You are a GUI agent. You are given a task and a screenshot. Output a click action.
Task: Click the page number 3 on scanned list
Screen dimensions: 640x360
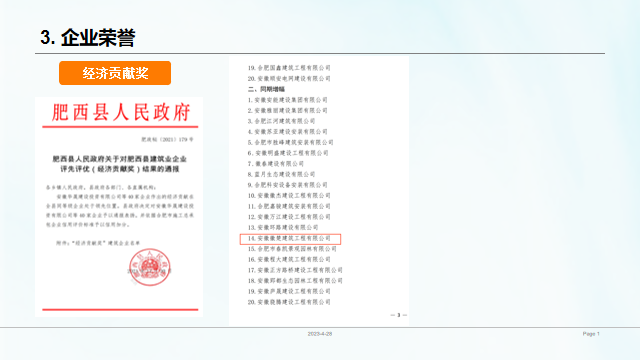pos(399,315)
